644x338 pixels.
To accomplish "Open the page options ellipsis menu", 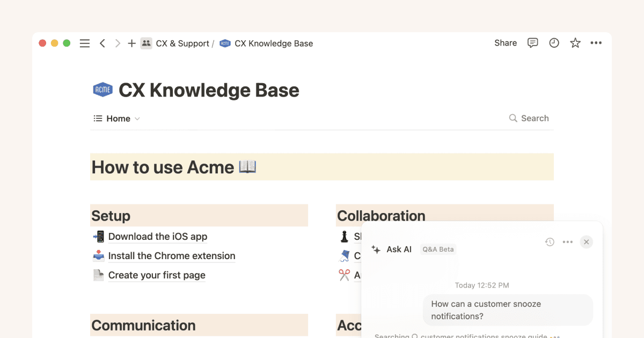I will pos(596,43).
